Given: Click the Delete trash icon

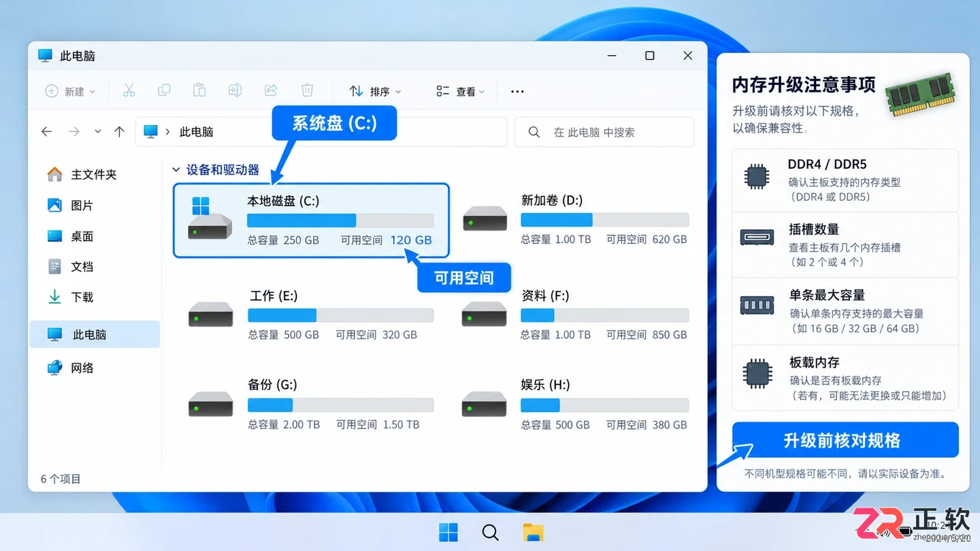Looking at the screenshot, I should [x=307, y=90].
